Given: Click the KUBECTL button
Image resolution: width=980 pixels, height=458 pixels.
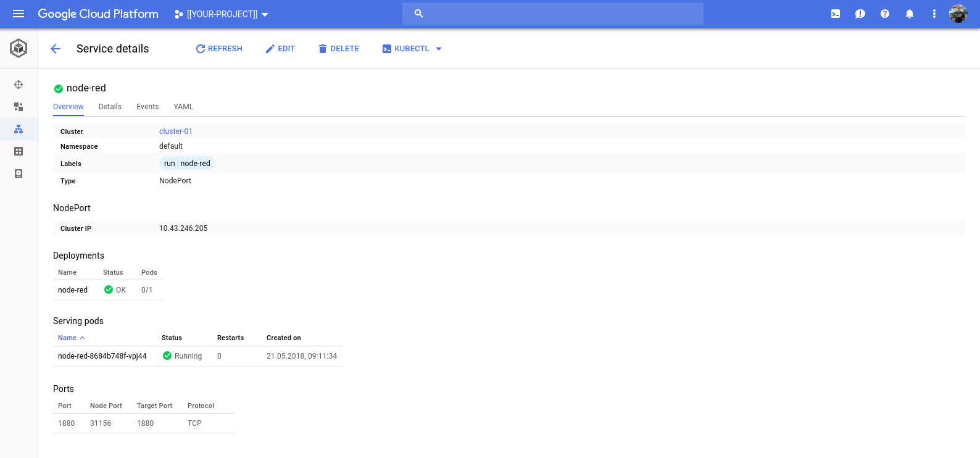Looking at the screenshot, I should pyautogui.click(x=405, y=49).
